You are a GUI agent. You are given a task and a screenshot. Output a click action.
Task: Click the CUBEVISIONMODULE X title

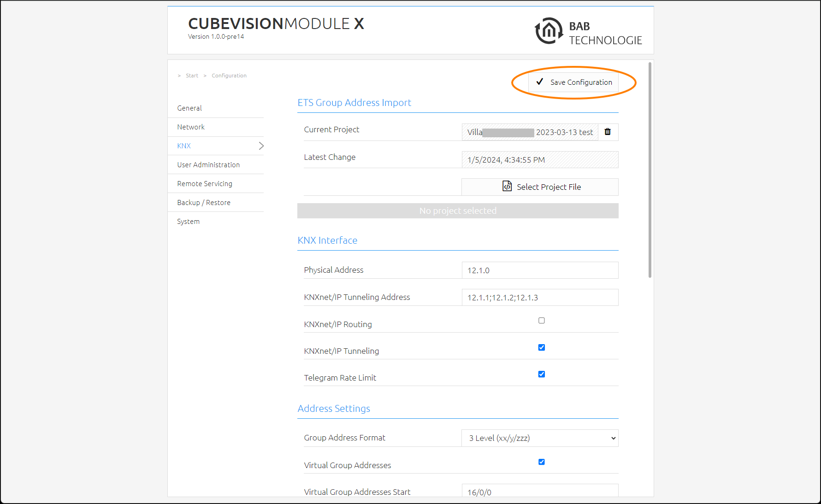pyautogui.click(x=276, y=23)
